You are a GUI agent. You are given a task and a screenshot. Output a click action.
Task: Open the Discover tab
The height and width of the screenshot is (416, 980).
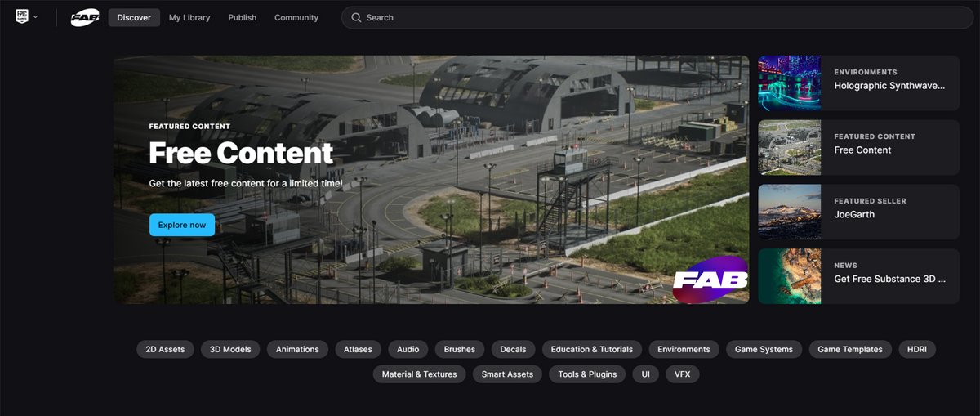click(x=134, y=17)
